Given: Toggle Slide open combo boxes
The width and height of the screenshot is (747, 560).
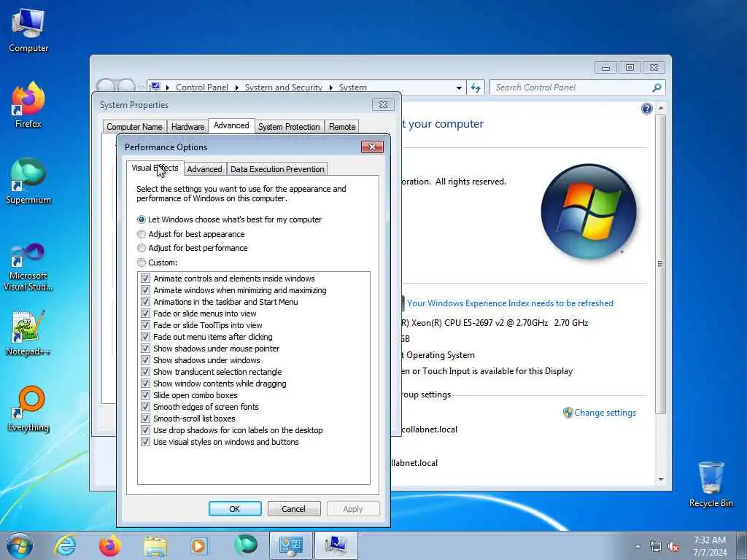Looking at the screenshot, I should click(x=145, y=395).
